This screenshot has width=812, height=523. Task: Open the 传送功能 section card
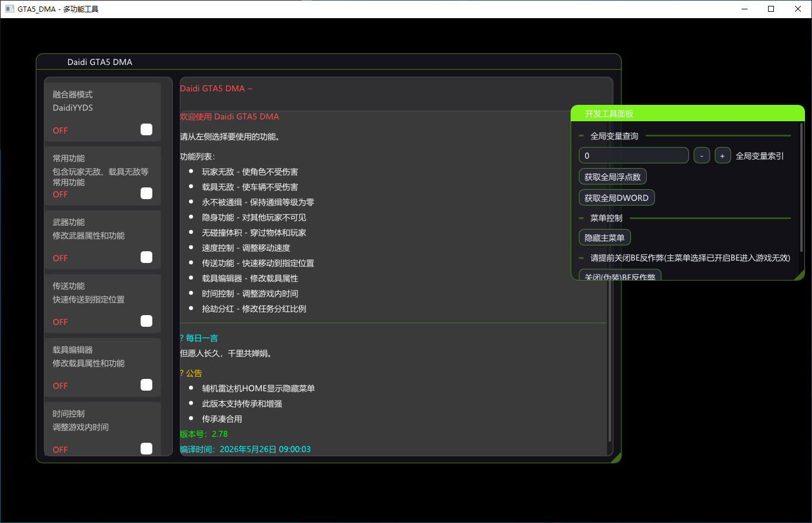click(x=103, y=303)
